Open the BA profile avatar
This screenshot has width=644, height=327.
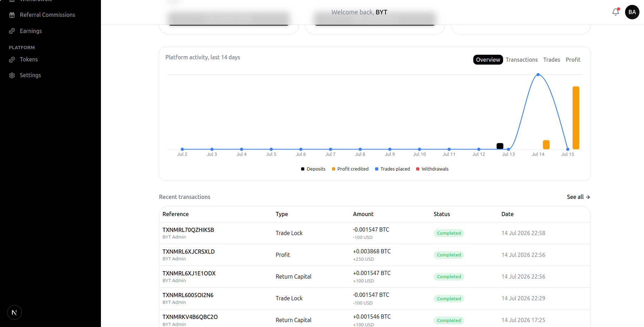pyautogui.click(x=632, y=12)
